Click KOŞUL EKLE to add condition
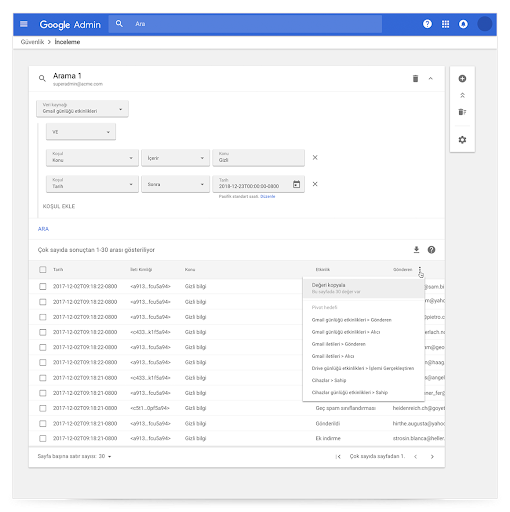 tap(59, 206)
